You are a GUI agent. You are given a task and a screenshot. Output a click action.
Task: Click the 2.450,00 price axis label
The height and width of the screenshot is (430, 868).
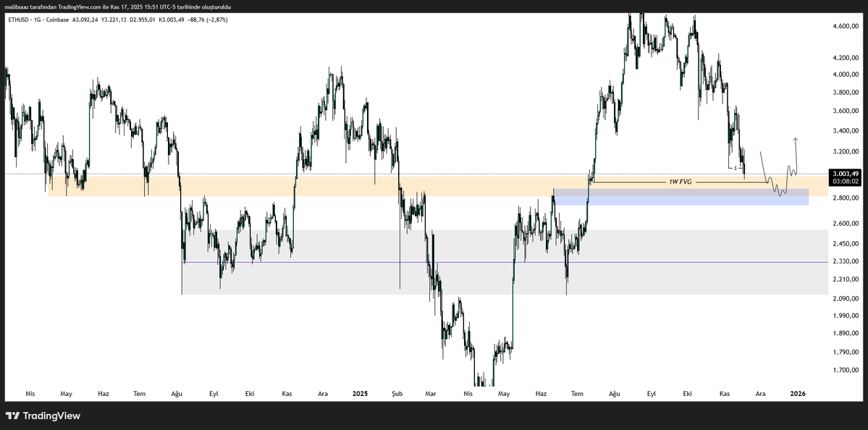[x=845, y=244]
